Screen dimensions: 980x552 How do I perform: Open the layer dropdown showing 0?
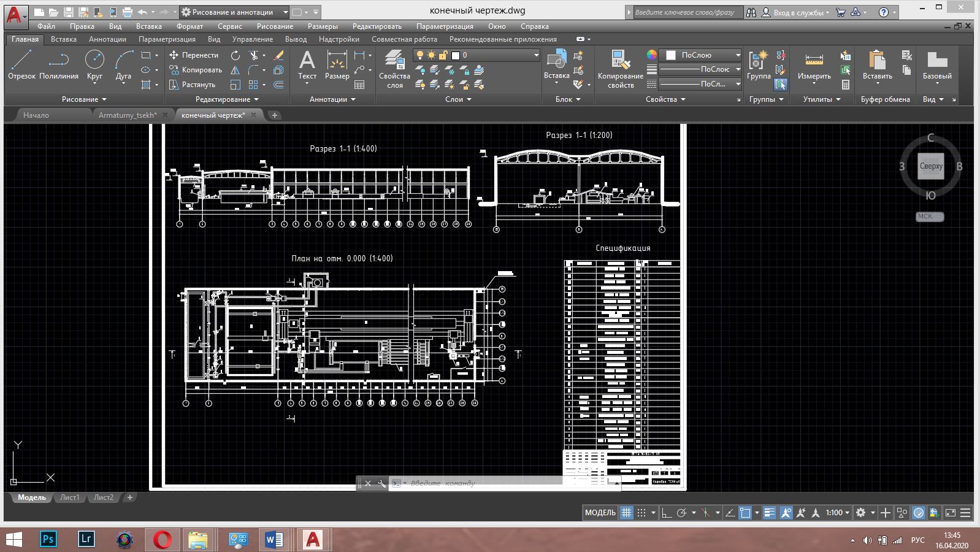tap(477, 55)
